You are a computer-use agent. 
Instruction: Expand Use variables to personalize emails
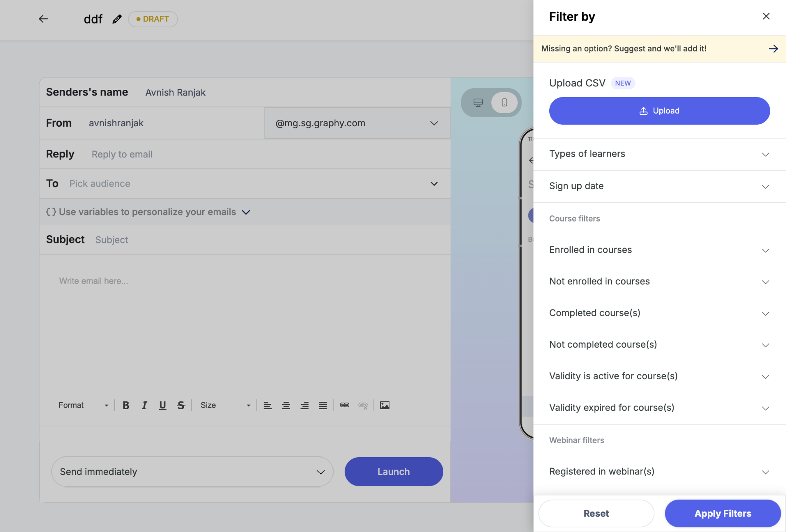pos(148,212)
